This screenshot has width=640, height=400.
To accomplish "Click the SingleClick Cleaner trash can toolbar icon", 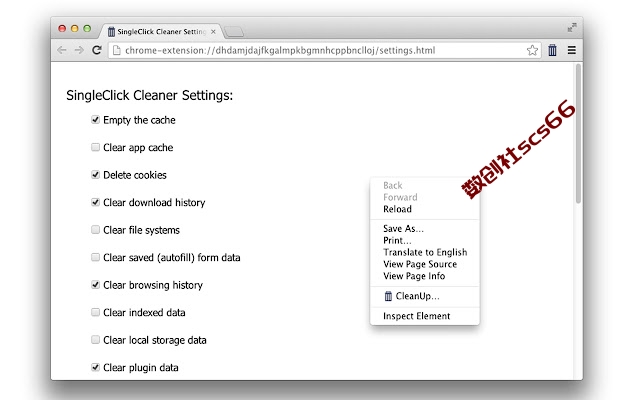I will [552, 50].
